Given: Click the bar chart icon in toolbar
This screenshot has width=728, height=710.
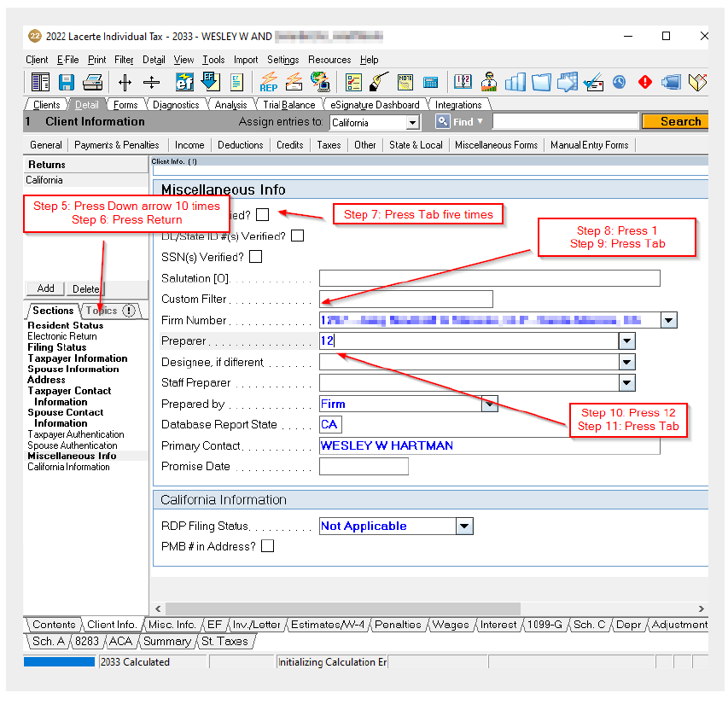Looking at the screenshot, I should [515, 82].
